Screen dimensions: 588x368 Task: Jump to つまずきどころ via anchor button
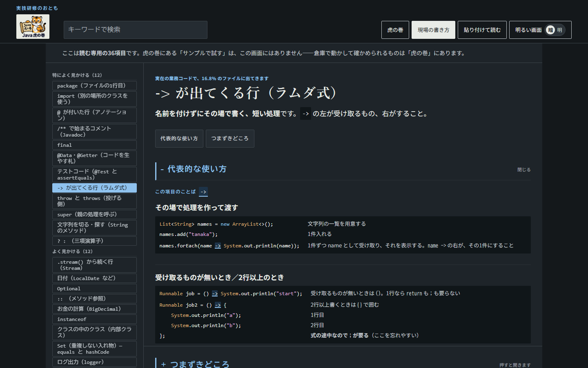[x=230, y=139]
